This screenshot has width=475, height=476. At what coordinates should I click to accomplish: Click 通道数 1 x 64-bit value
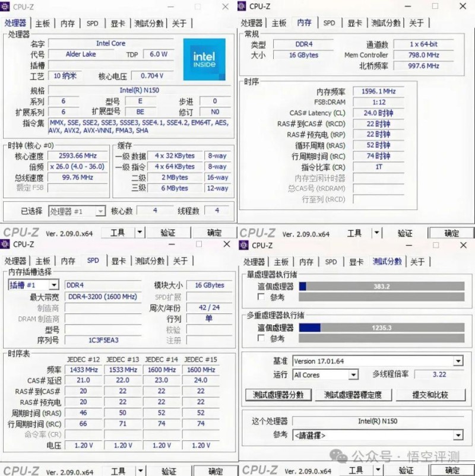(423, 44)
